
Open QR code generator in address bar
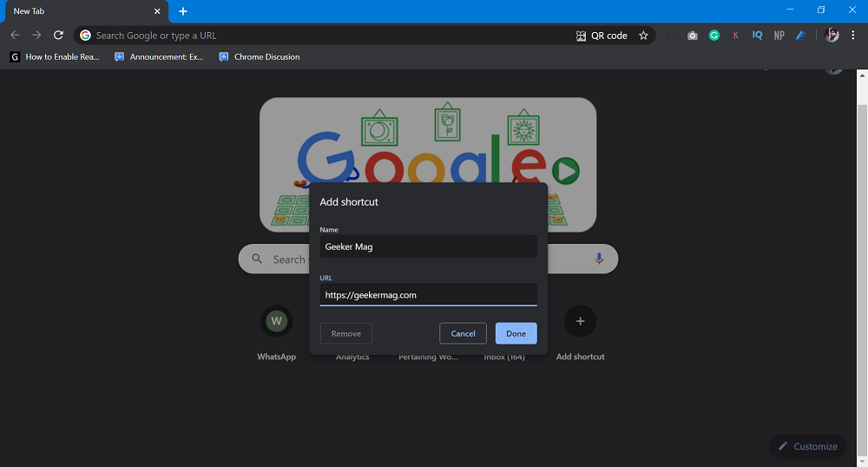pyautogui.click(x=602, y=36)
